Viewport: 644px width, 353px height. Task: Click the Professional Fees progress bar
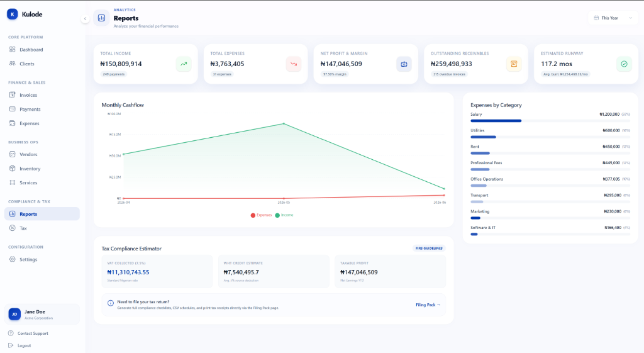click(x=550, y=169)
